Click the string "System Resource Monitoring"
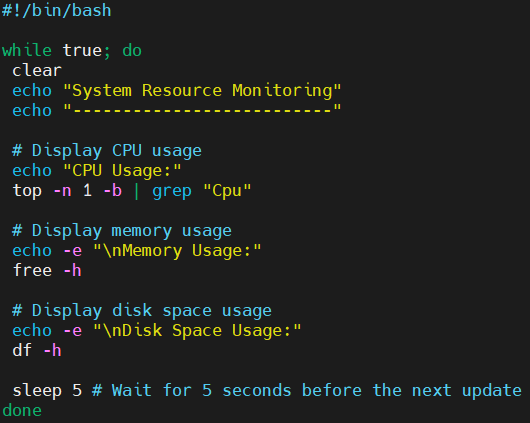Viewport: 530px width, 423px height. pos(202,91)
